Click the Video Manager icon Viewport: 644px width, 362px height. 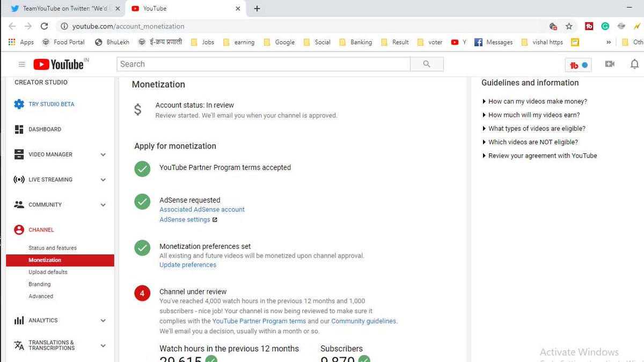click(19, 154)
